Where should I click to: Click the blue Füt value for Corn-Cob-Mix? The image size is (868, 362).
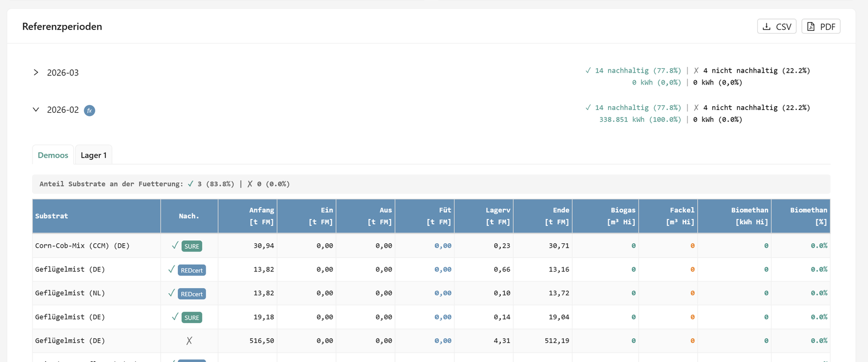[x=443, y=245]
